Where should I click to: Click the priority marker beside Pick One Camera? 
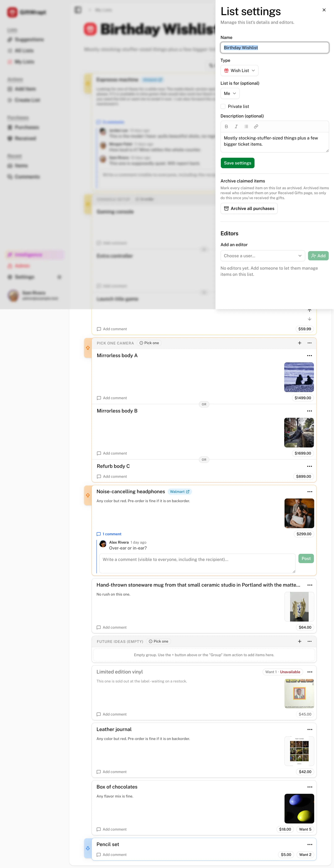click(88, 348)
